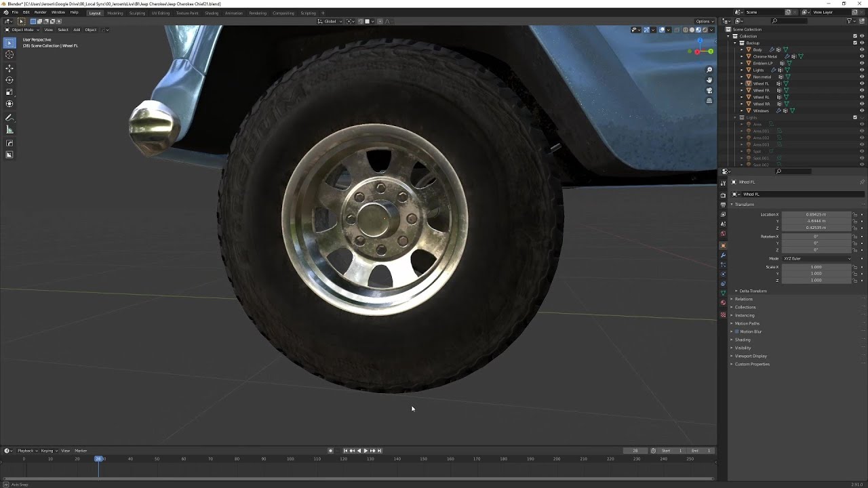Image resolution: width=868 pixels, height=488 pixels.
Task: Toggle camera view gizmo icon
Action: (709, 90)
